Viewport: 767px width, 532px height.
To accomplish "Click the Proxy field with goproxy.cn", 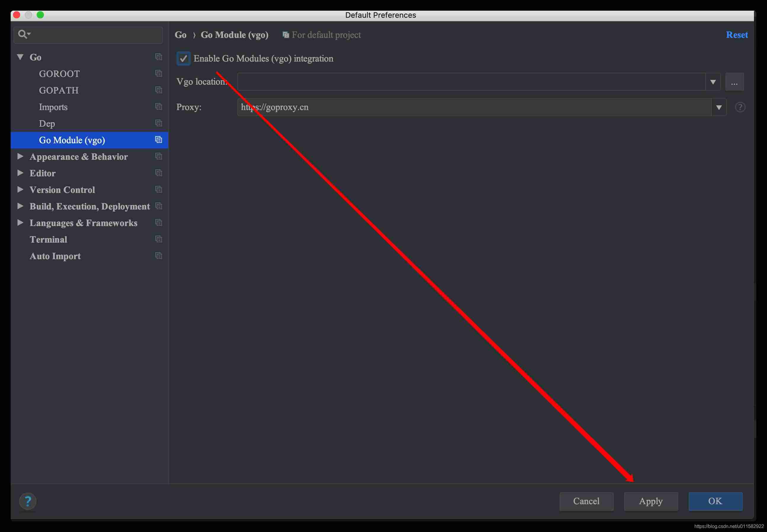I will click(x=474, y=107).
